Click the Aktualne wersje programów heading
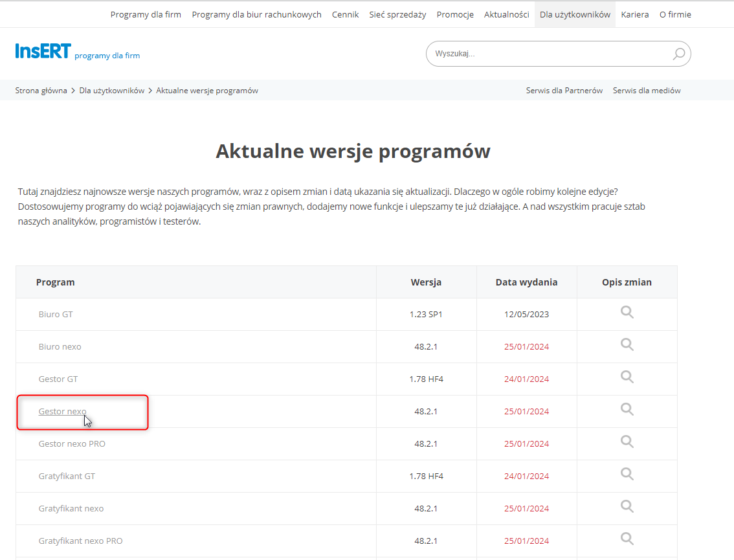The image size is (734, 560). tap(353, 151)
